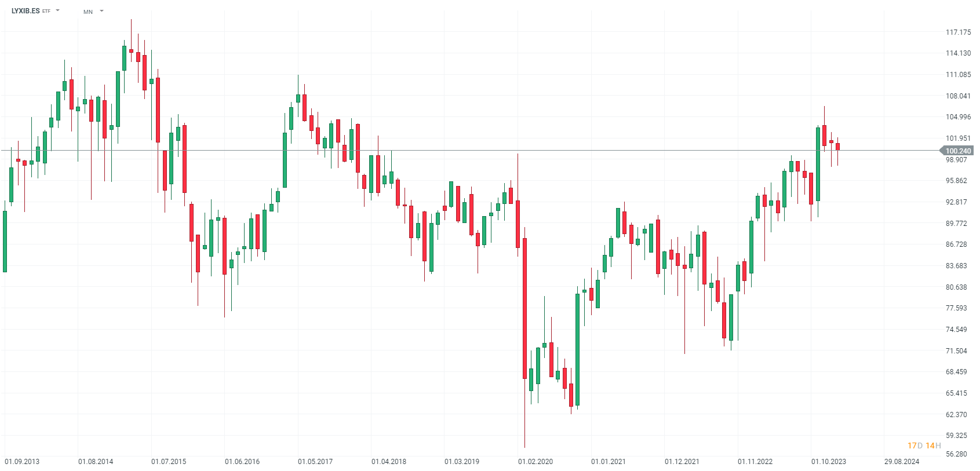Select the MN timeframe label
Image resolution: width=980 pixels, height=471 pixels.
[x=88, y=12]
